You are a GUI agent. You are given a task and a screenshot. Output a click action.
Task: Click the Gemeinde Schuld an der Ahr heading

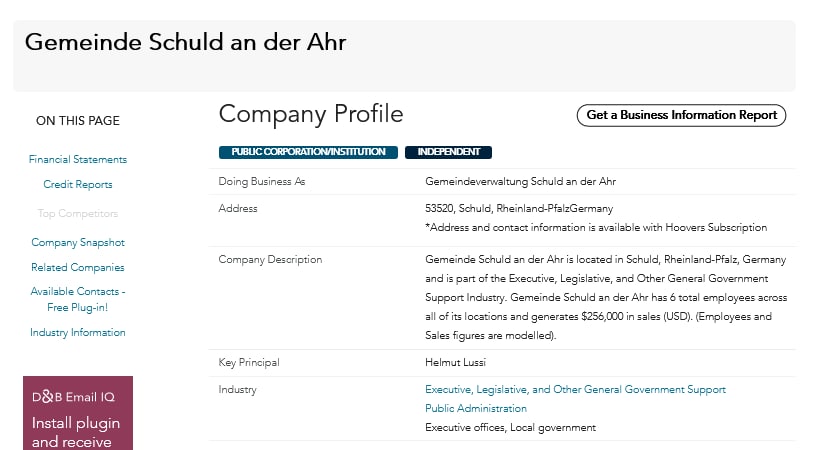pyautogui.click(x=185, y=42)
